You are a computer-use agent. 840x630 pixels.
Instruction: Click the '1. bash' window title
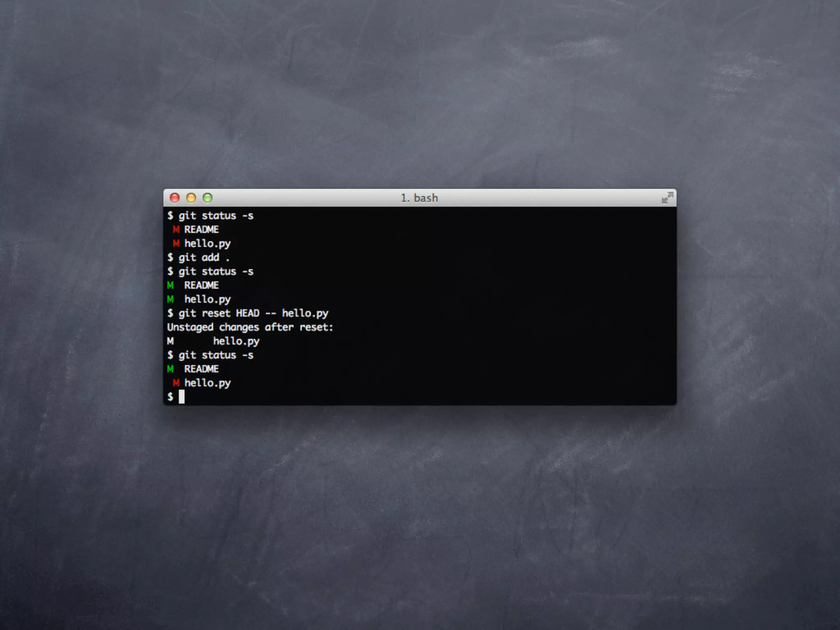coord(419,198)
